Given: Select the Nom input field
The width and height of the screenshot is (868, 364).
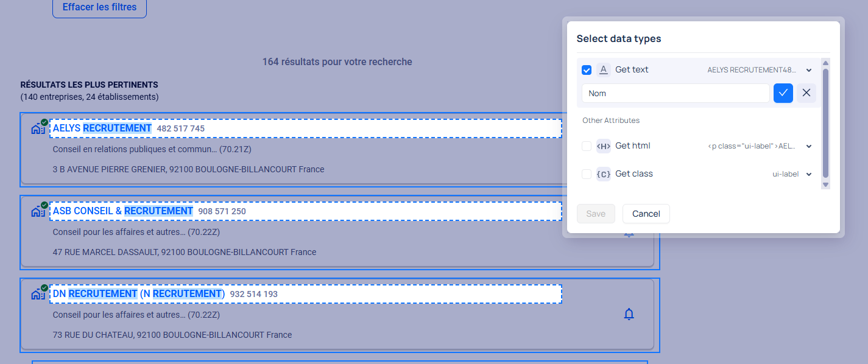Looking at the screenshot, I should pyautogui.click(x=676, y=93).
